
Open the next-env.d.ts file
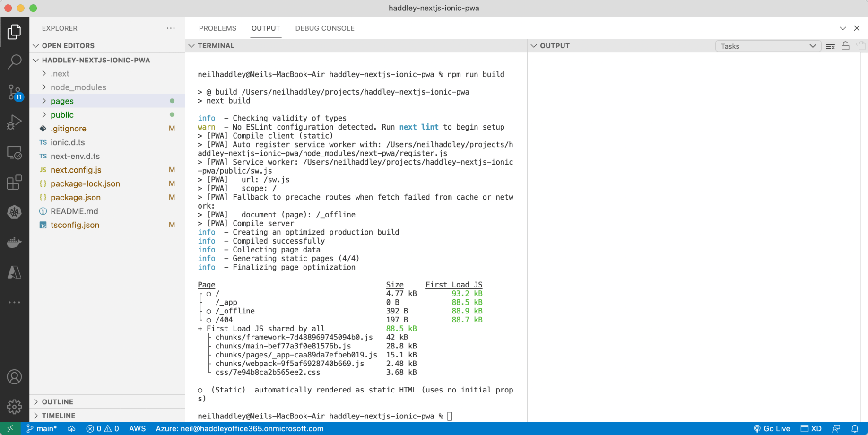point(107,156)
